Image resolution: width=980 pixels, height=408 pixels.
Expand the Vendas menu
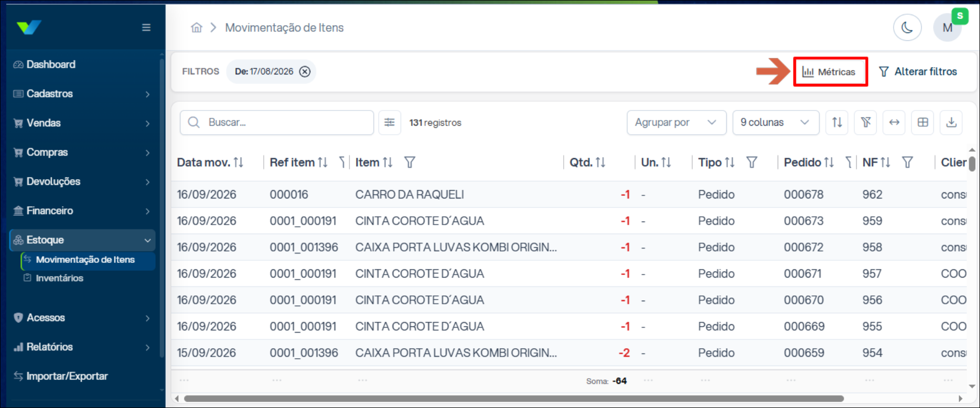pyautogui.click(x=82, y=123)
